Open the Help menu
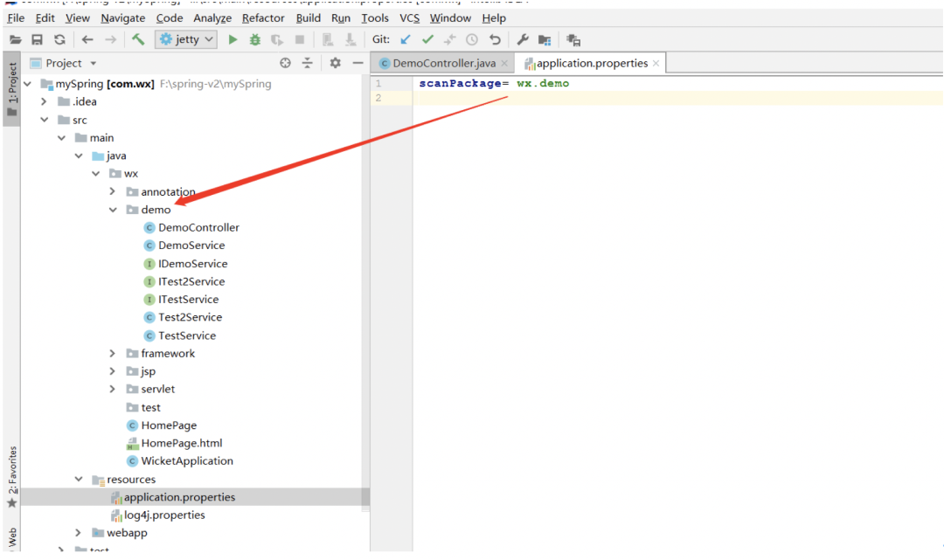The height and width of the screenshot is (560, 944). (494, 18)
